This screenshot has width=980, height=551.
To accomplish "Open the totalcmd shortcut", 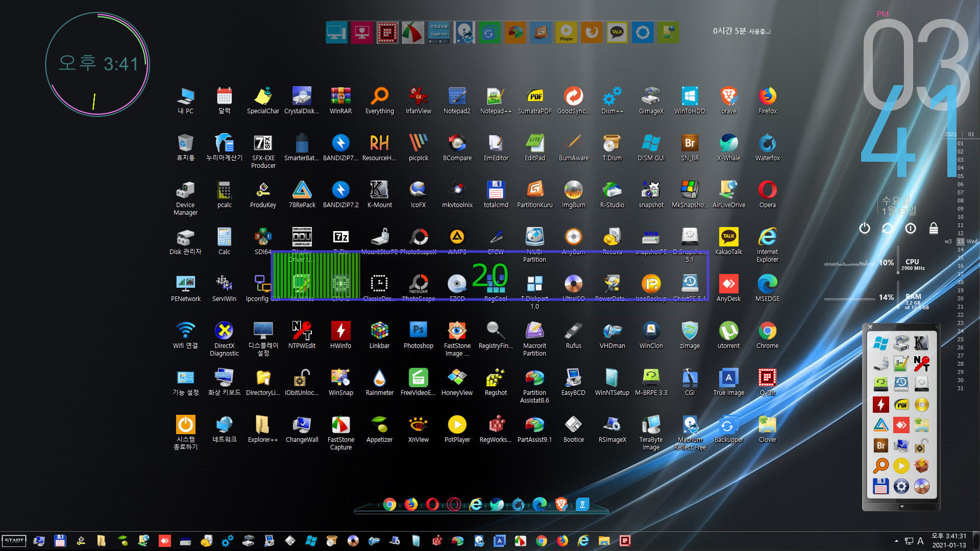I will point(496,194).
